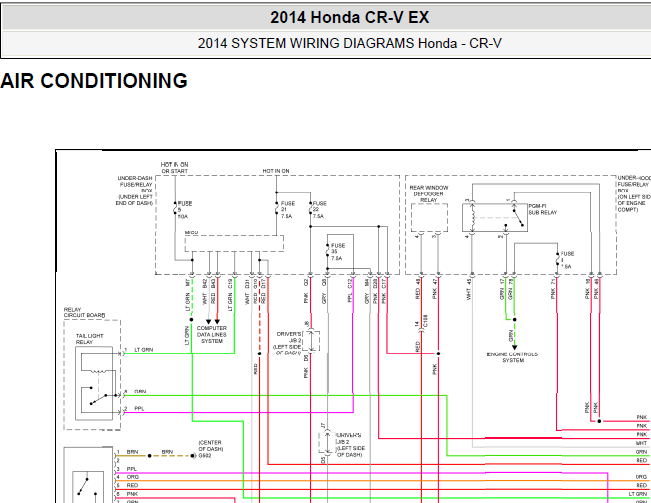Click the 'WHT' wire label at right edge
Viewport: 651px width, 503px height.
641,443
